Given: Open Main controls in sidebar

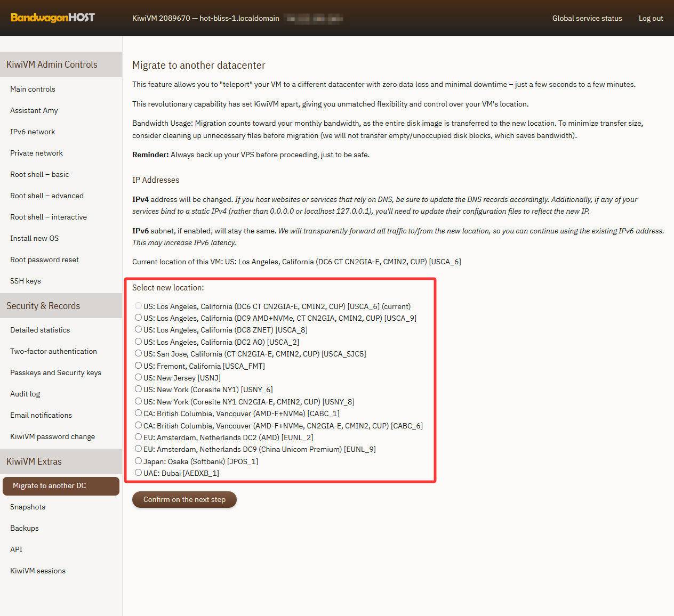Looking at the screenshot, I should point(33,89).
